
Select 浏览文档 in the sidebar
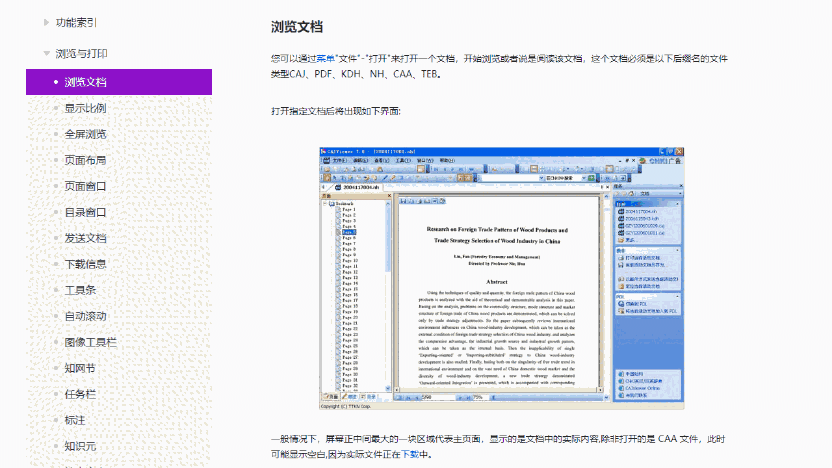coord(119,82)
